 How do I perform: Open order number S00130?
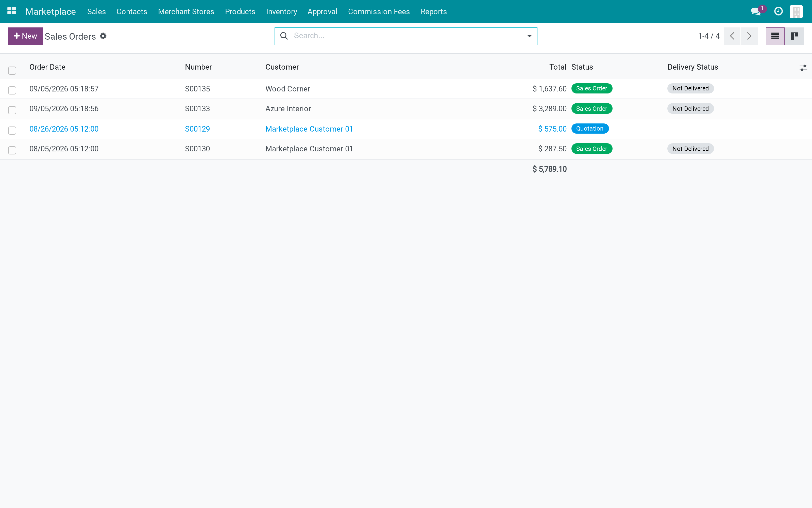[x=197, y=149]
